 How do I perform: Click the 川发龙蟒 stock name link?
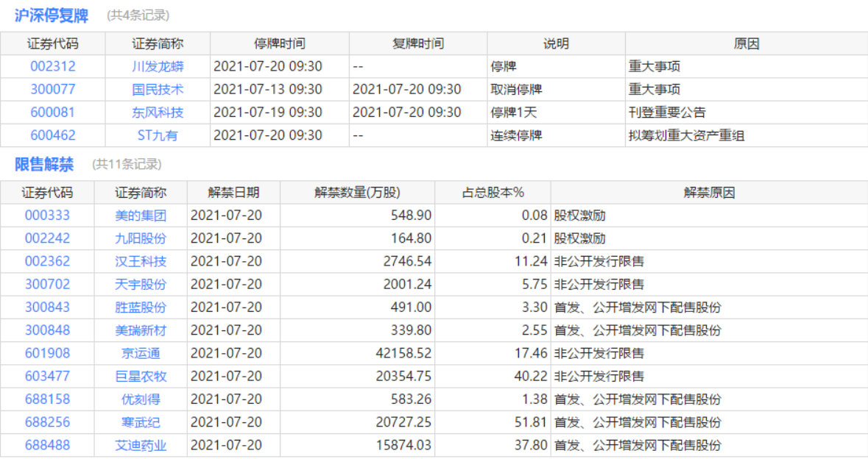tap(158, 66)
